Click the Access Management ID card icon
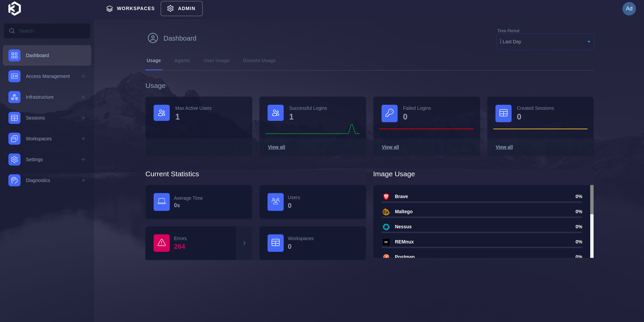 [x=14, y=76]
